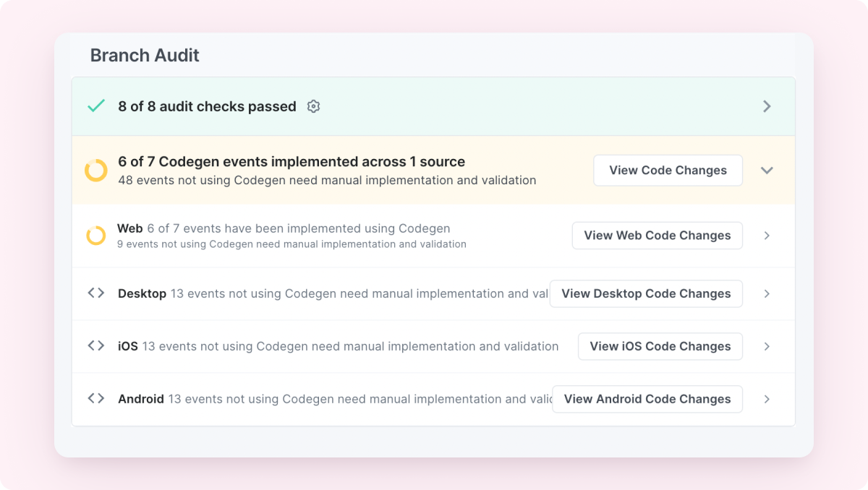Screen dimensions: 868x490
Task: Click the green audit checks passed checkmark
Action: pyautogui.click(x=96, y=106)
